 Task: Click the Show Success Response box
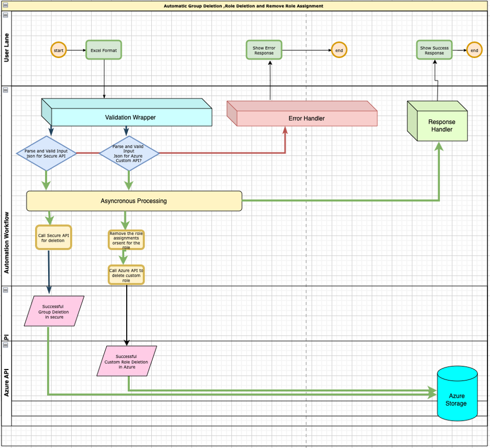(435, 50)
